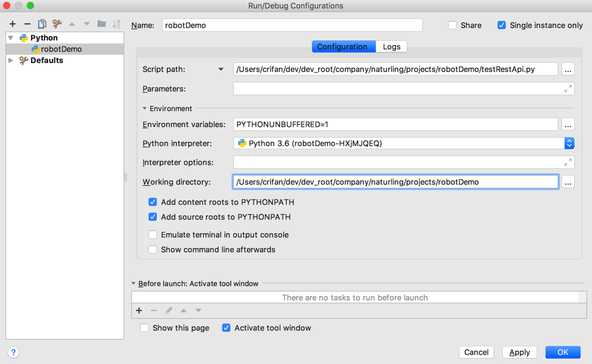The width and height of the screenshot is (592, 364).
Task: Open environment variables editor ellipsis button
Action: coord(568,125)
